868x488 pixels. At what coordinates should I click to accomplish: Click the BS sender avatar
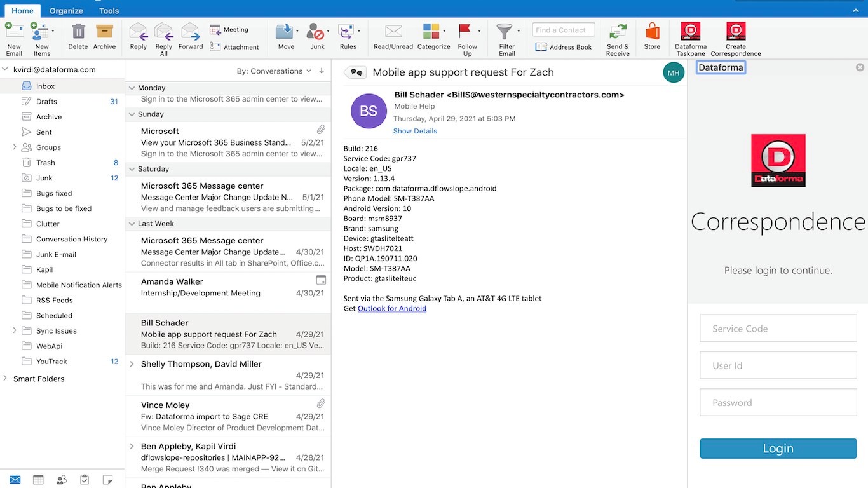[369, 111]
